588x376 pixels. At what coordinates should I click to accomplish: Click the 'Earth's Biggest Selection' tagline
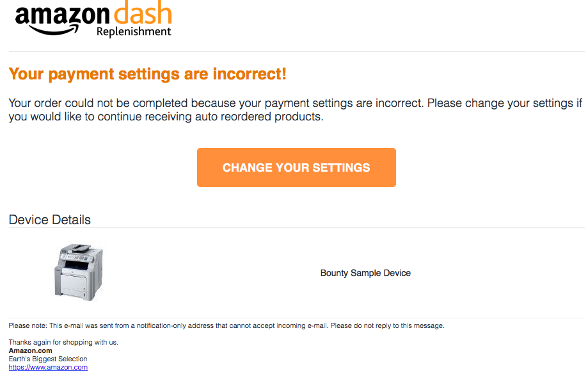48,359
